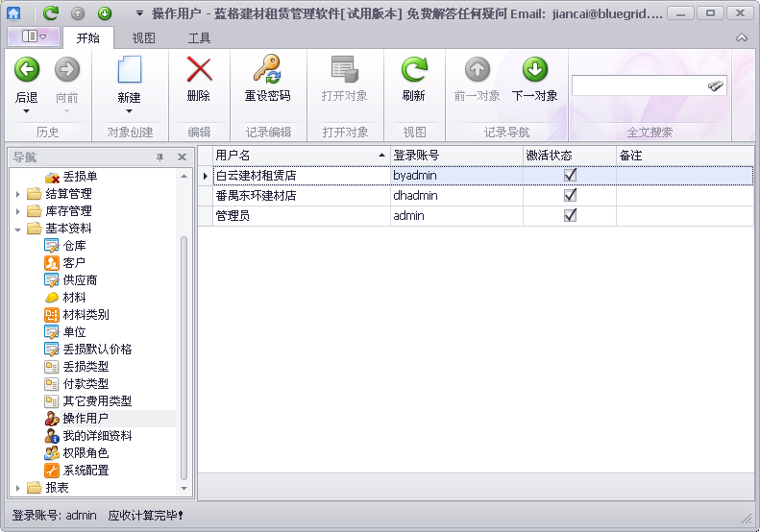
Task: Click the 前一对象 previous object icon
Action: (478, 70)
